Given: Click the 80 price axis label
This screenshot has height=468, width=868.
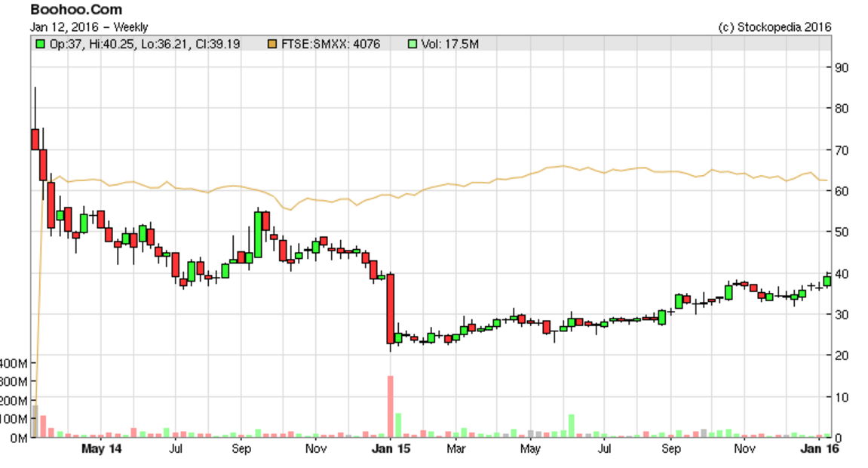Looking at the screenshot, I should 842,109.
